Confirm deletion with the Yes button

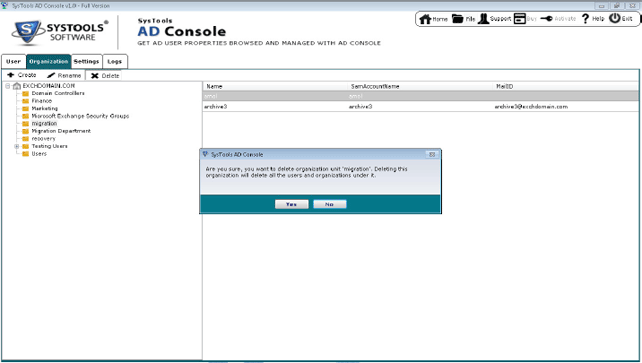[x=292, y=204]
